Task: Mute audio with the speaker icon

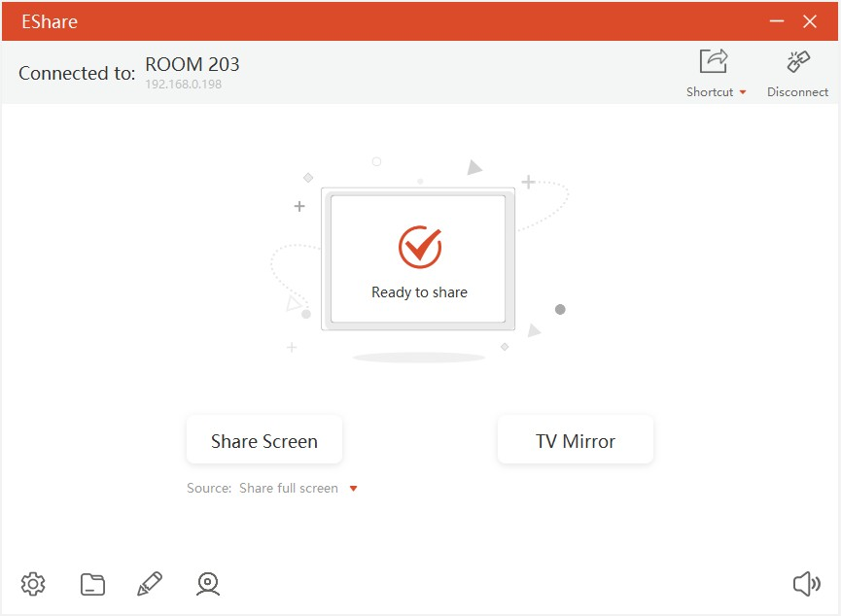Action: tap(806, 584)
